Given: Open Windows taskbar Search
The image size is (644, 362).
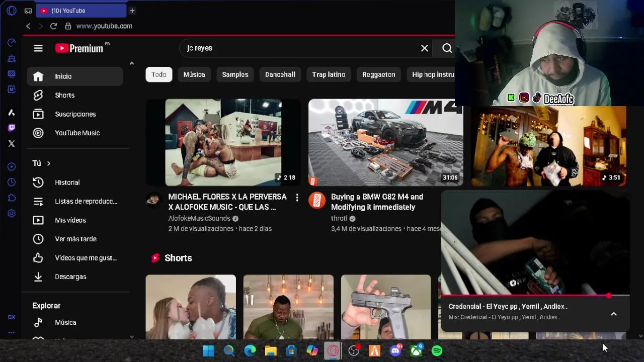Looking at the screenshot, I should point(229,351).
